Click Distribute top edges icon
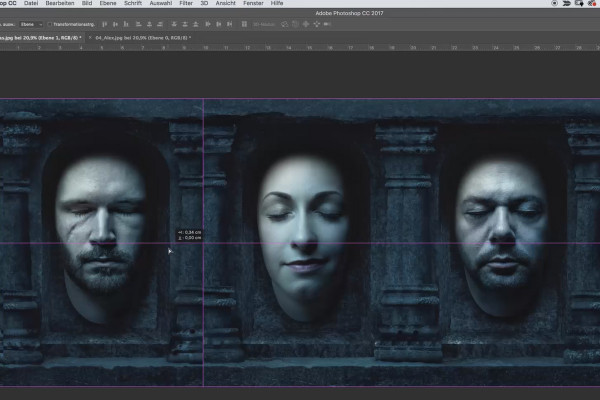Viewport: 600px width, 400px height. 174,24
